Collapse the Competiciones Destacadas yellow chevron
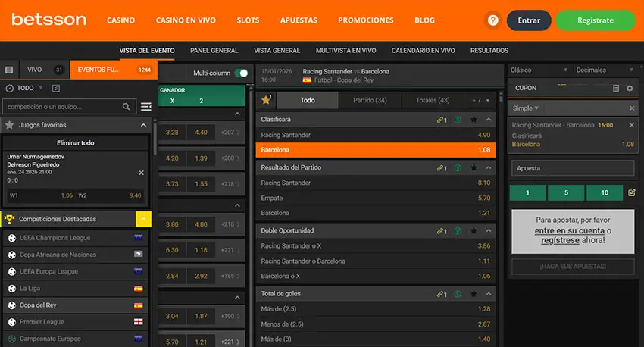The height and width of the screenshot is (347, 644). tap(143, 219)
